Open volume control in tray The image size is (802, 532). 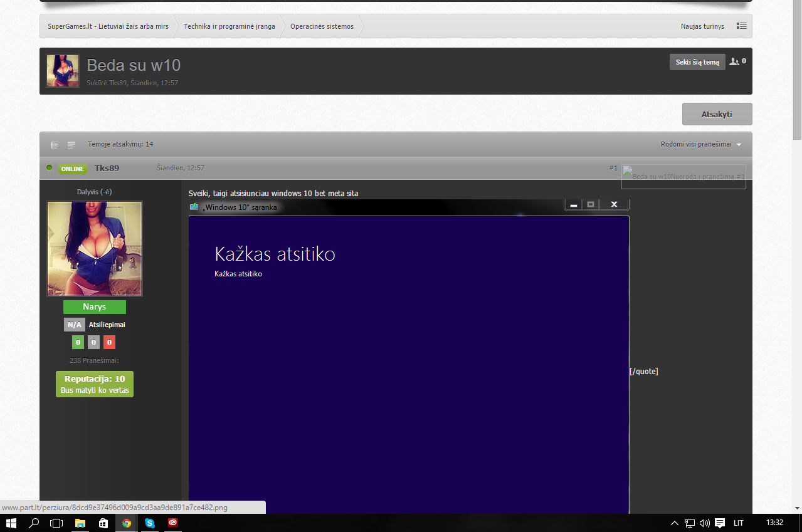pyautogui.click(x=704, y=523)
